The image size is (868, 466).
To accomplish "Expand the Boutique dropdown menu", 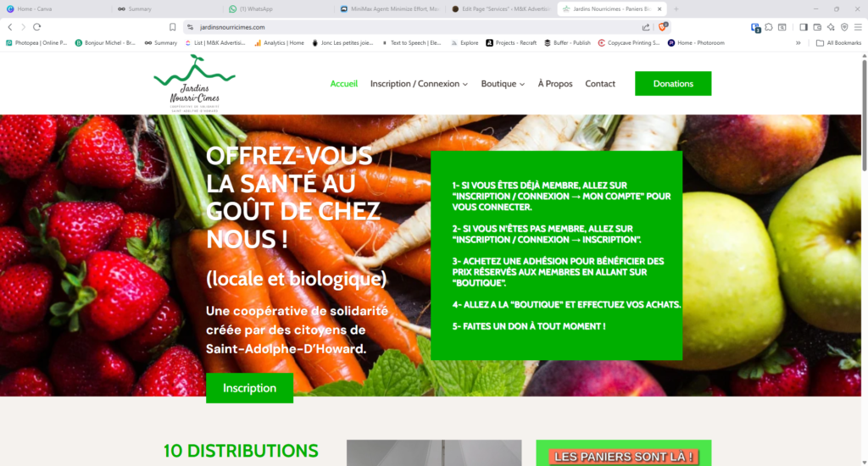I will point(503,84).
